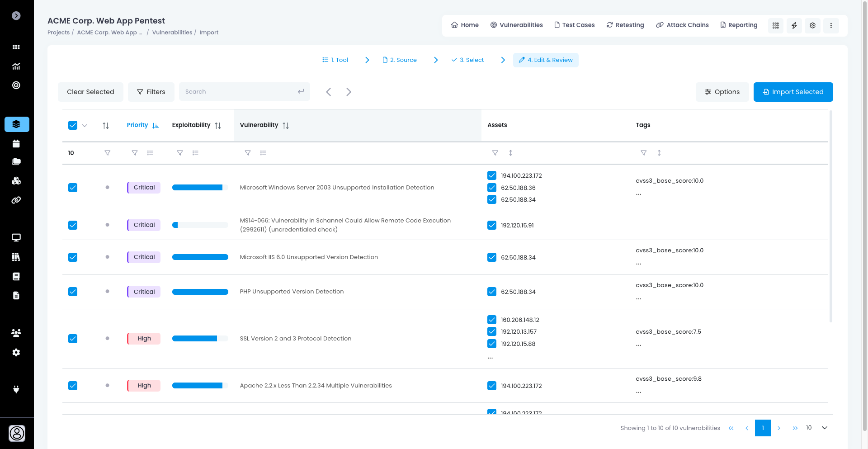Click the Priority column filter funnel icon
Screen dimensions: 868x449
[x=135, y=153]
